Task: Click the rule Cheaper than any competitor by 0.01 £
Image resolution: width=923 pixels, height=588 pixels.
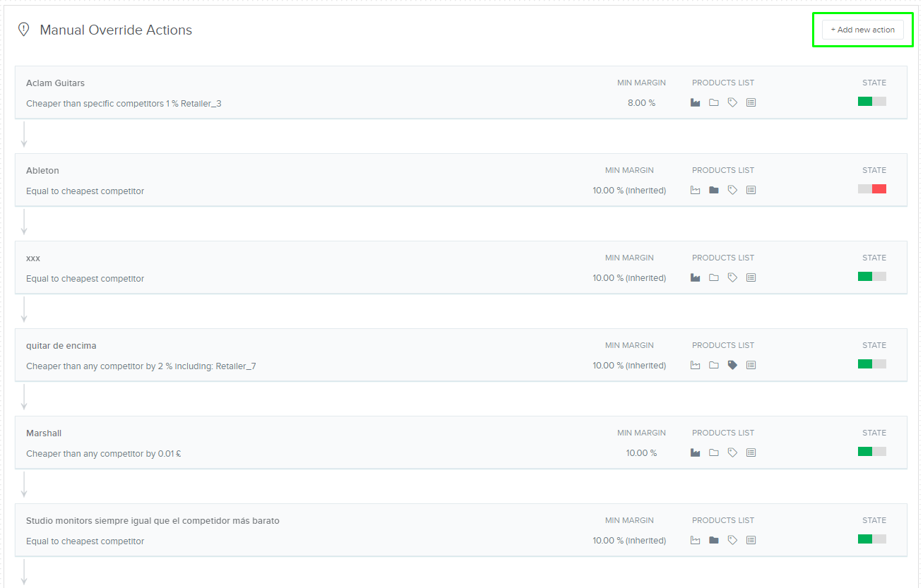Action: click(104, 454)
